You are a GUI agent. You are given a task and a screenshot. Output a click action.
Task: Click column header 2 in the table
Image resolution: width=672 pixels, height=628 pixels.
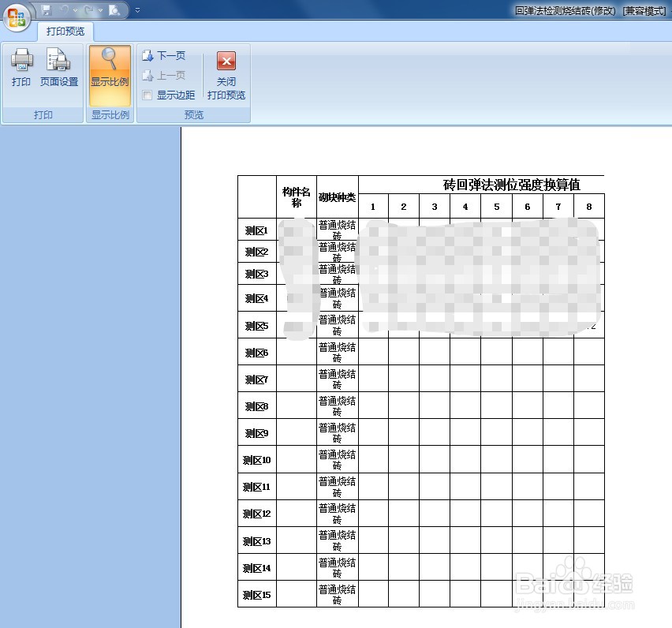404,207
